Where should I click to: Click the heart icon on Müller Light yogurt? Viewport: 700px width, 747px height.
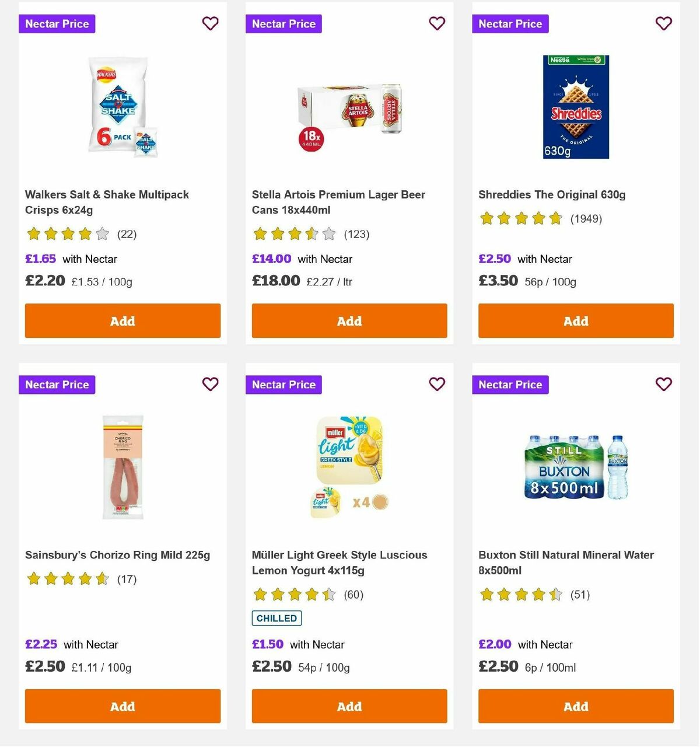tap(437, 384)
